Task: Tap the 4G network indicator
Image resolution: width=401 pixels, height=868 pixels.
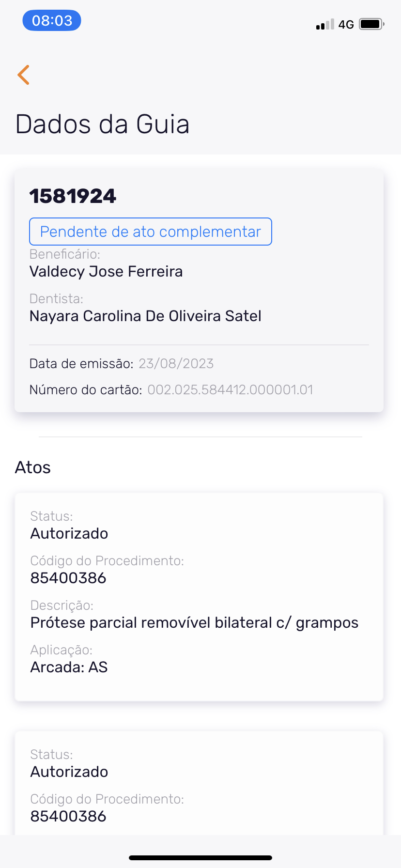Action: pos(346,24)
